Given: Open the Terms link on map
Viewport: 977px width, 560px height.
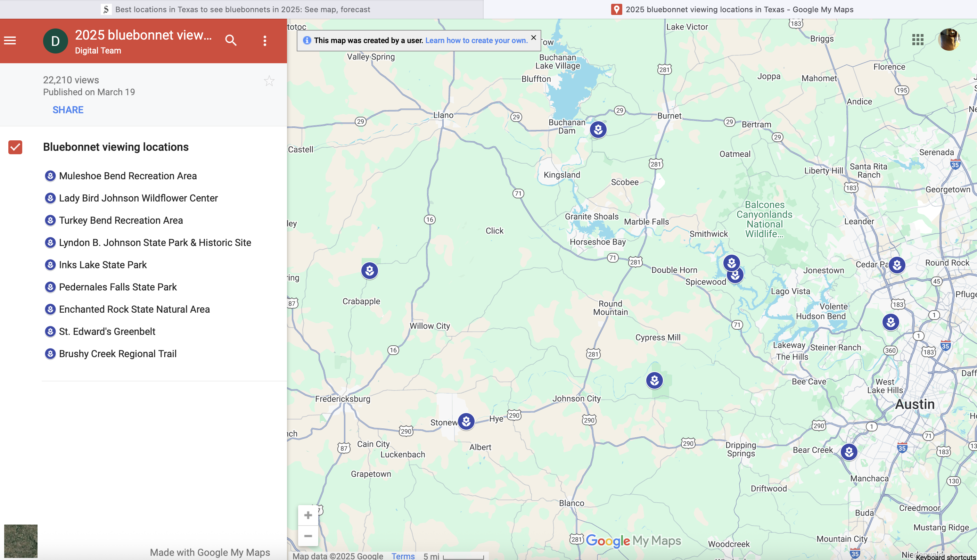Looking at the screenshot, I should click(403, 556).
